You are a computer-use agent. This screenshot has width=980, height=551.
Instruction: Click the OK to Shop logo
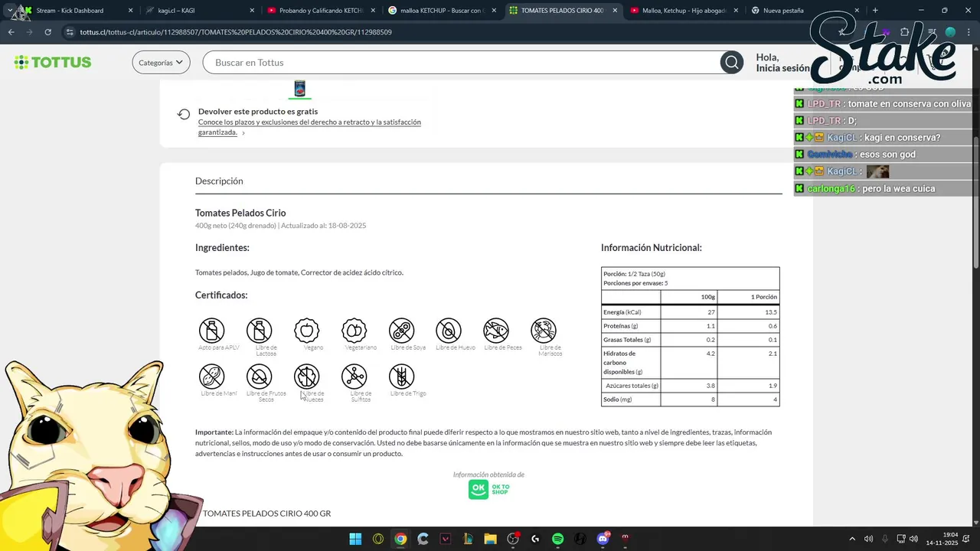point(488,489)
